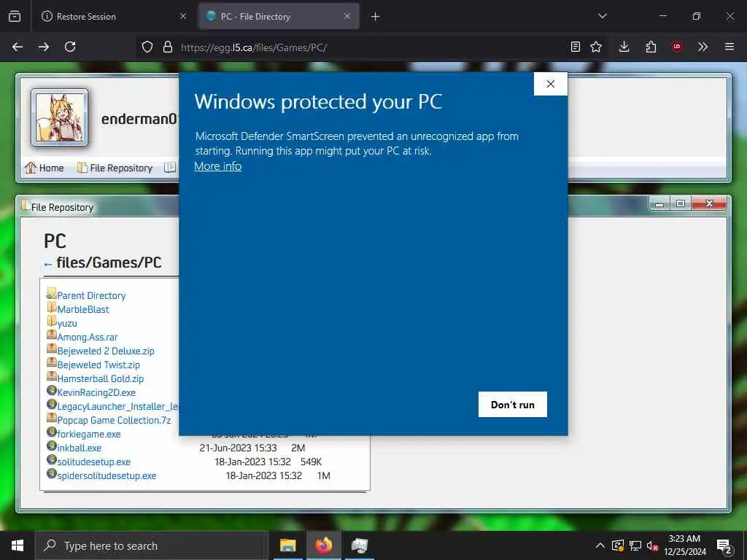Open the notification center icon
This screenshot has height=560, width=747.
coord(724,546)
